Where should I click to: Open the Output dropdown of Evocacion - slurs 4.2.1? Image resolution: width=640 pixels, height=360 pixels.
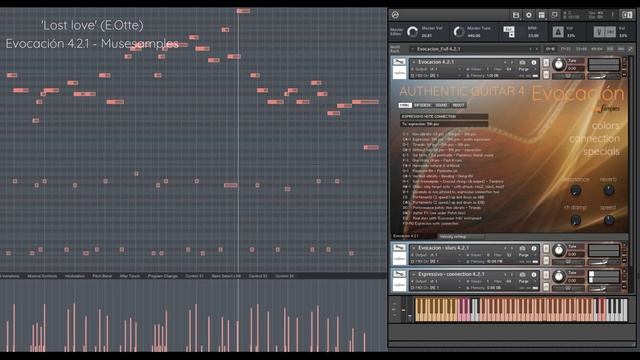436,255
